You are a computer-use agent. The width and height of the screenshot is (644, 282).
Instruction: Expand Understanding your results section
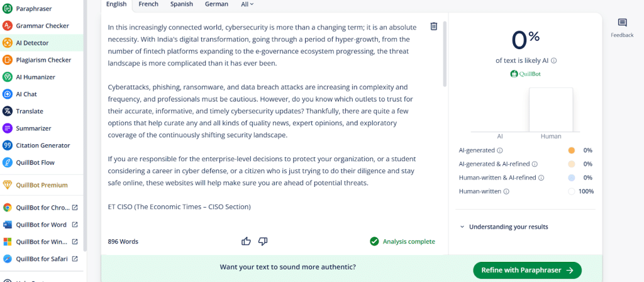pos(504,227)
